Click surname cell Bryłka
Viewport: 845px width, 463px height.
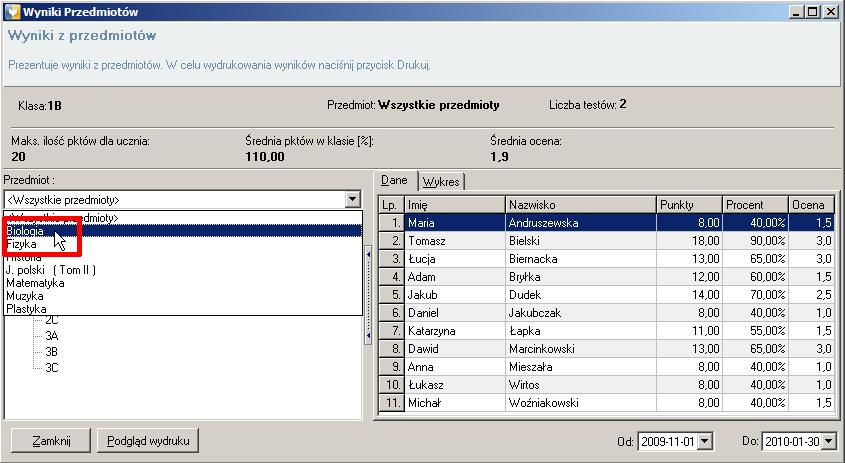click(x=581, y=277)
